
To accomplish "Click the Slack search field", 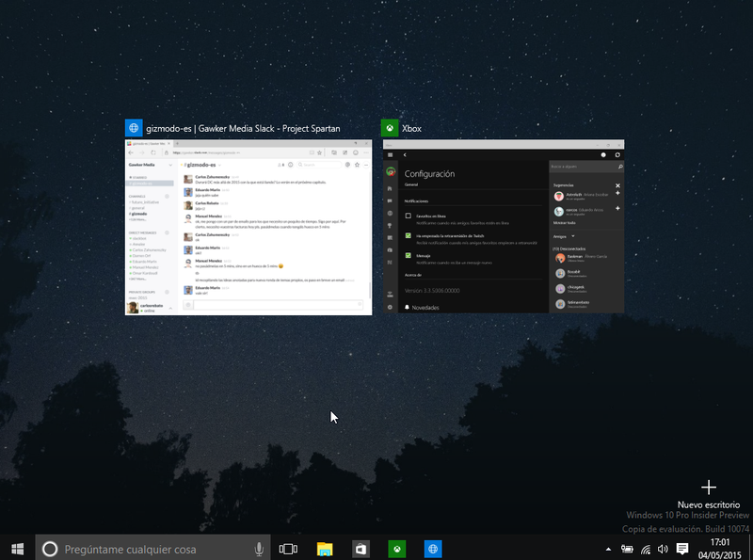I will coord(318,165).
